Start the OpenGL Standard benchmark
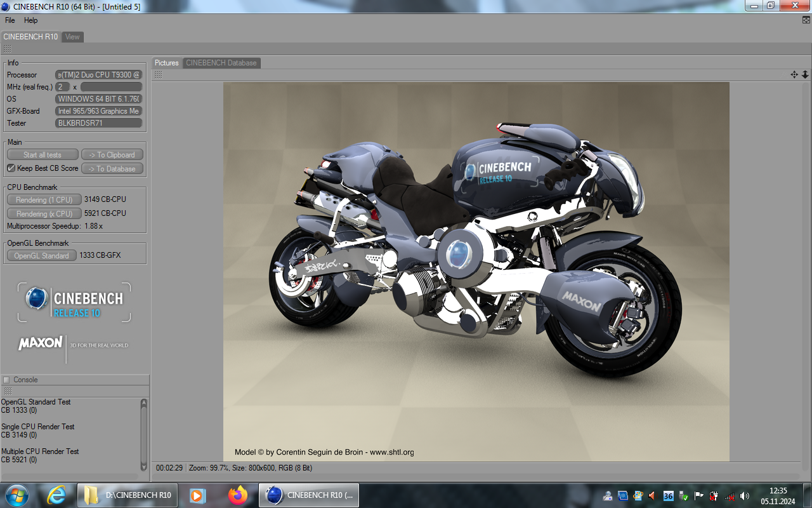812x508 pixels. point(41,256)
